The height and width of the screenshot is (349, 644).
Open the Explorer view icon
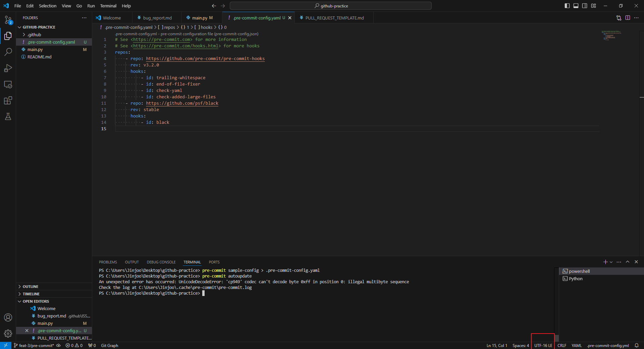[x=8, y=36]
